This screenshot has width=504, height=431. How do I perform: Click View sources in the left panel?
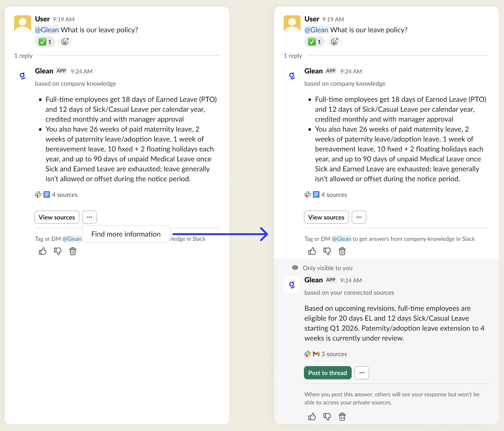pos(57,217)
